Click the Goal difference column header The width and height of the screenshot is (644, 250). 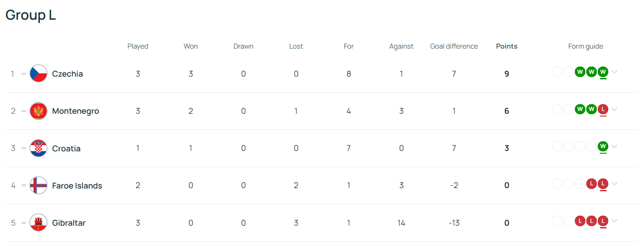pyautogui.click(x=454, y=46)
